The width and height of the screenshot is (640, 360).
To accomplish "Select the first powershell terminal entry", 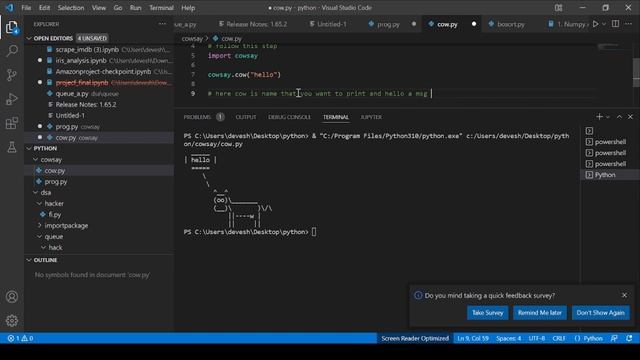I will coord(610,142).
